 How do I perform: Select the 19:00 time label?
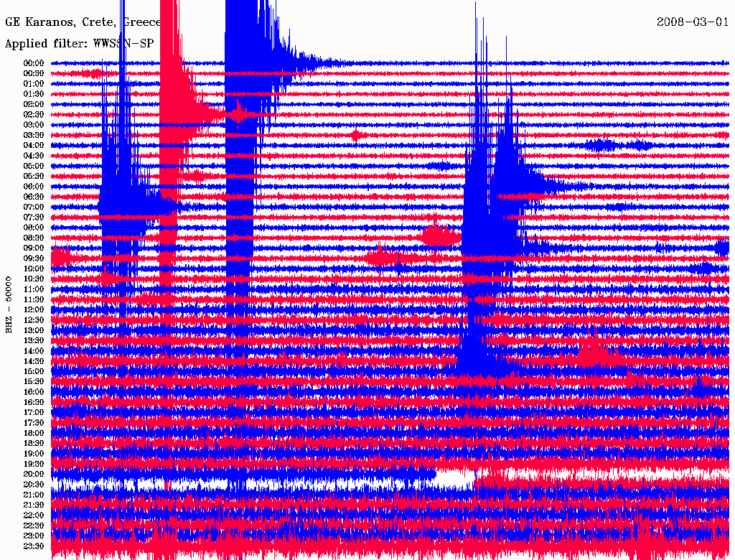pos(34,454)
